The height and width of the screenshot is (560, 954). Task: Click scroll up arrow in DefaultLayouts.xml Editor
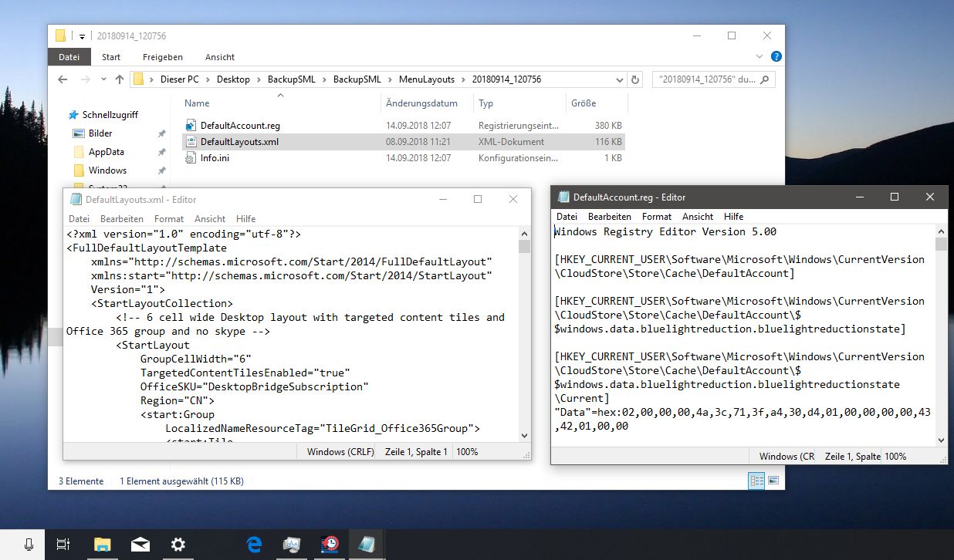(525, 233)
